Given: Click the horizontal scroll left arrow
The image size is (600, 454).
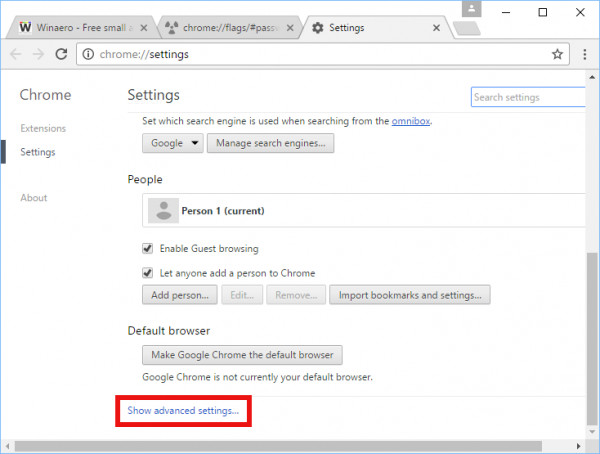Looking at the screenshot, I should [x=7, y=446].
